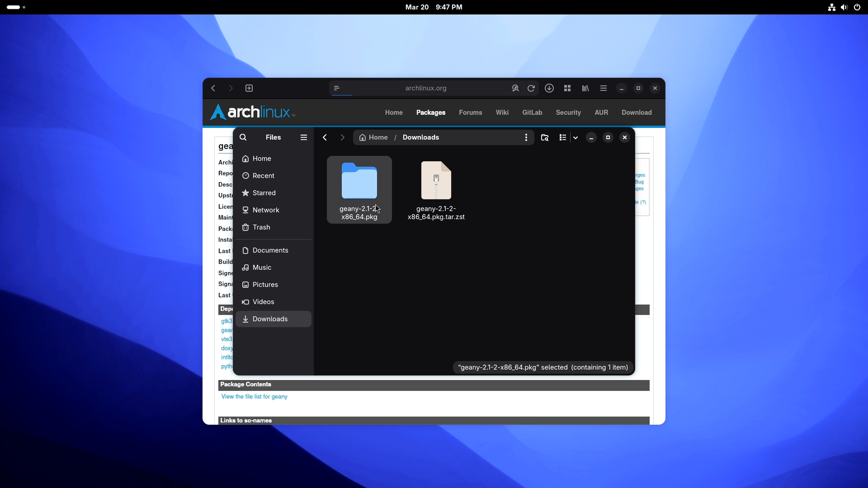The image size is (868, 488).
Task: Open Starred in the Files sidebar
Action: pos(273,193)
